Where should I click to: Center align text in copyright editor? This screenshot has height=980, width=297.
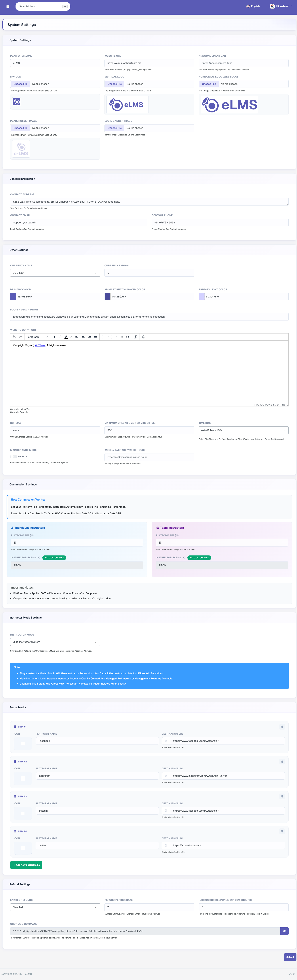pyautogui.click(x=83, y=337)
